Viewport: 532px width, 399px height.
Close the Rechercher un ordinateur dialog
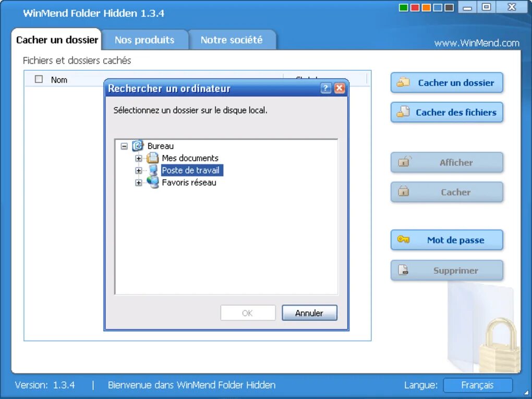(x=340, y=88)
